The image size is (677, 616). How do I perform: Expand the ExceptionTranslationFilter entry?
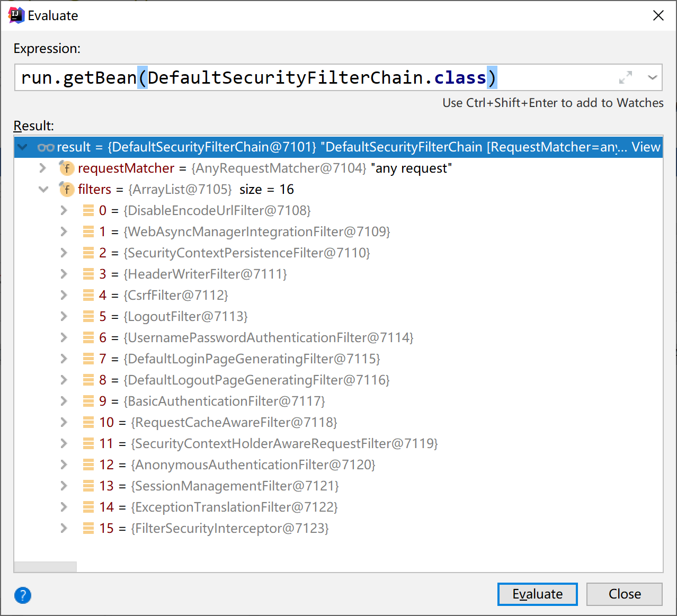pyautogui.click(x=64, y=507)
